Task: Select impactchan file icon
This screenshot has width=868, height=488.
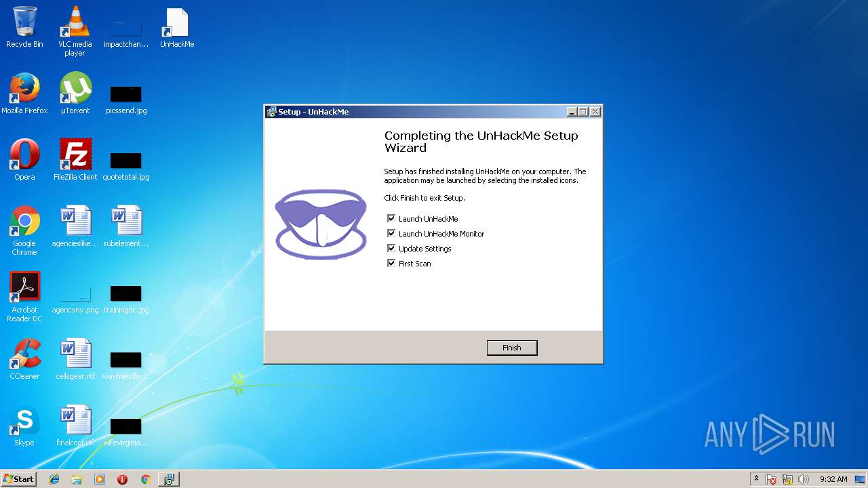Action: [126, 33]
